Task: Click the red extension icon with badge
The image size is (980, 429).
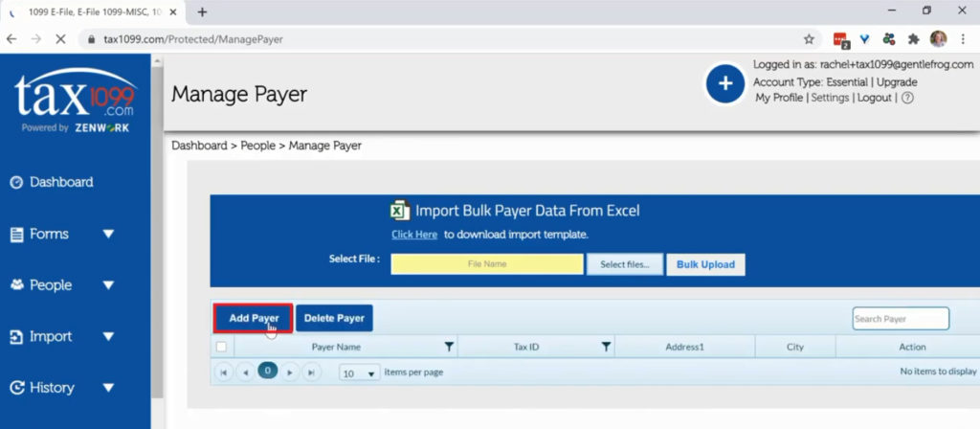Action: pyautogui.click(x=841, y=40)
